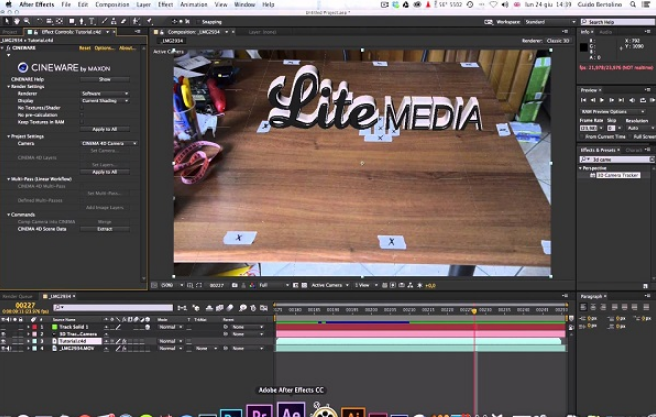The image size is (656, 417).
Task: Select the Type text tool
Action: coord(92,21)
